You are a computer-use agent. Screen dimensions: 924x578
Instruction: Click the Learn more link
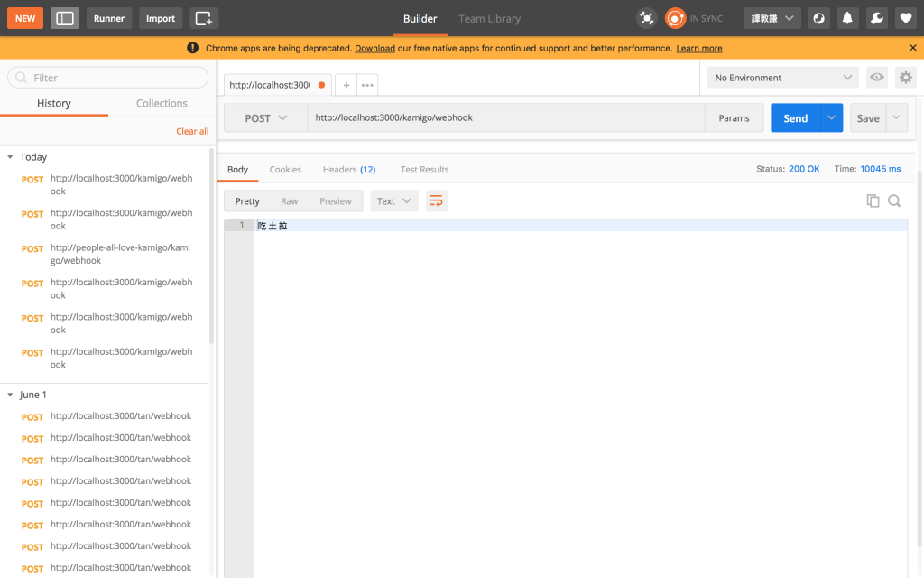pos(699,49)
